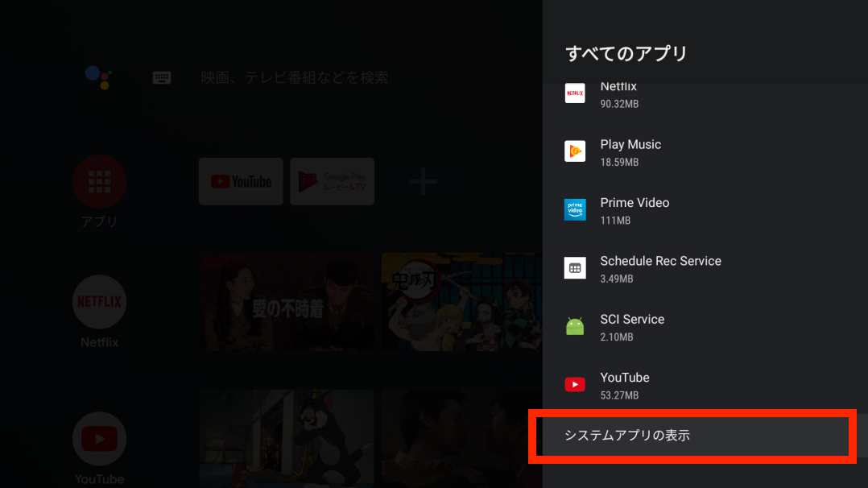This screenshot has width=868, height=488.
Task: Click the 3.49MB size text
Action: click(x=617, y=279)
